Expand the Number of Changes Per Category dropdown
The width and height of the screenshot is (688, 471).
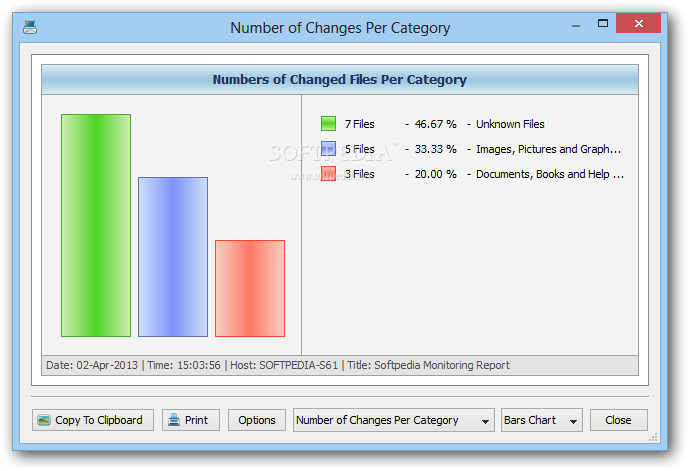[x=394, y=420]
